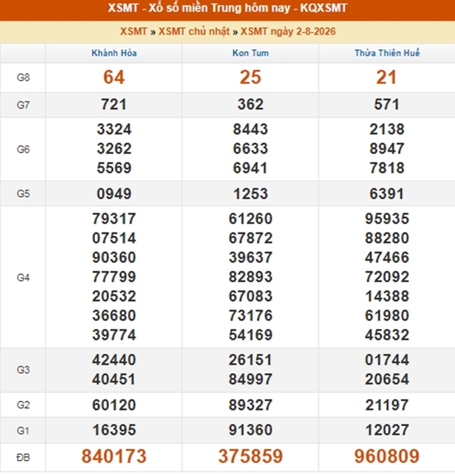Viewport: 455px width, 476px height.
Task: Click G4 number 77799
Action: coord(114,277)
